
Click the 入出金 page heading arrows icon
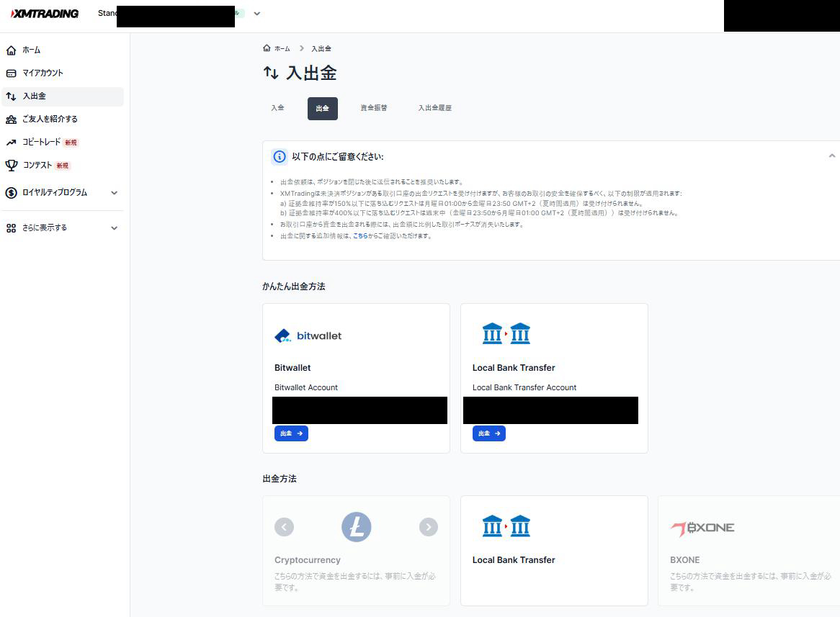pos(271,73)
